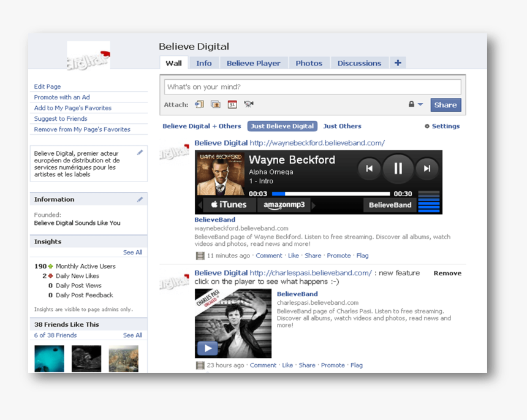Image resolution: width=527 pixels, height=420 pixels.
Task: Click Remove from My Page's Favorites
Action: coord(82,129)
